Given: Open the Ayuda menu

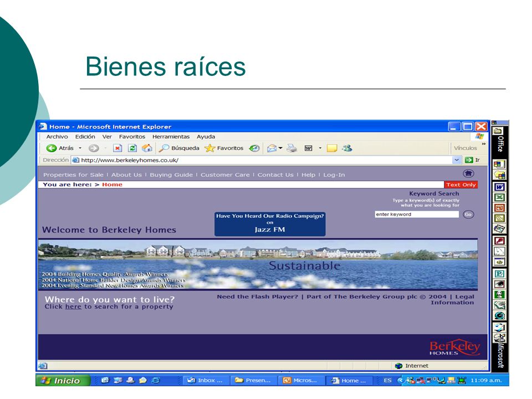Looking at the screenshot, I should 206,137.
